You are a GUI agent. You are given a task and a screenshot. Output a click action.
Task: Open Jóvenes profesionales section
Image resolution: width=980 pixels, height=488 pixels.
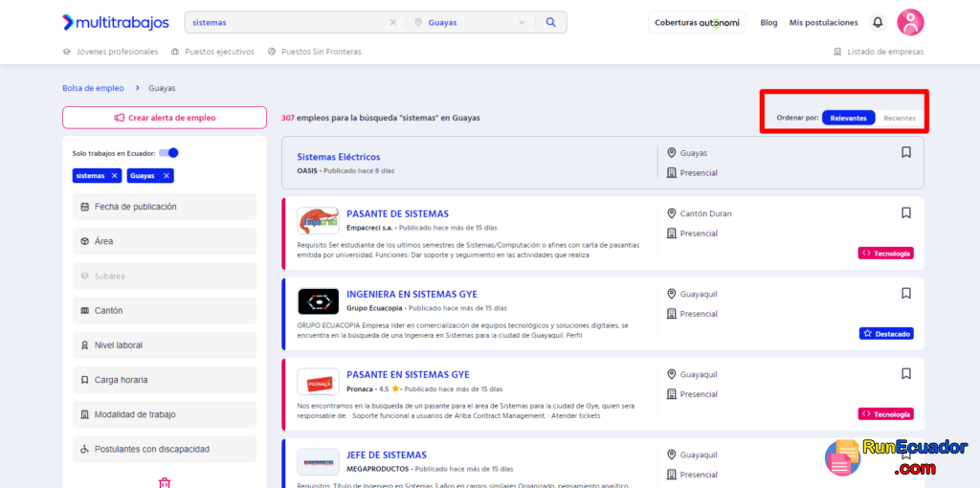coord(111,52)
